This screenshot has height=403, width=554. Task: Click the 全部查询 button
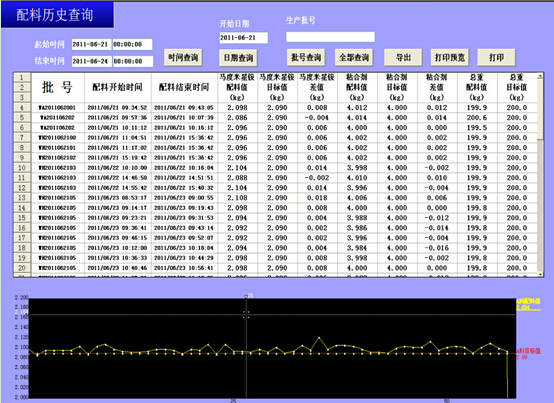click(x=354, y=58)
